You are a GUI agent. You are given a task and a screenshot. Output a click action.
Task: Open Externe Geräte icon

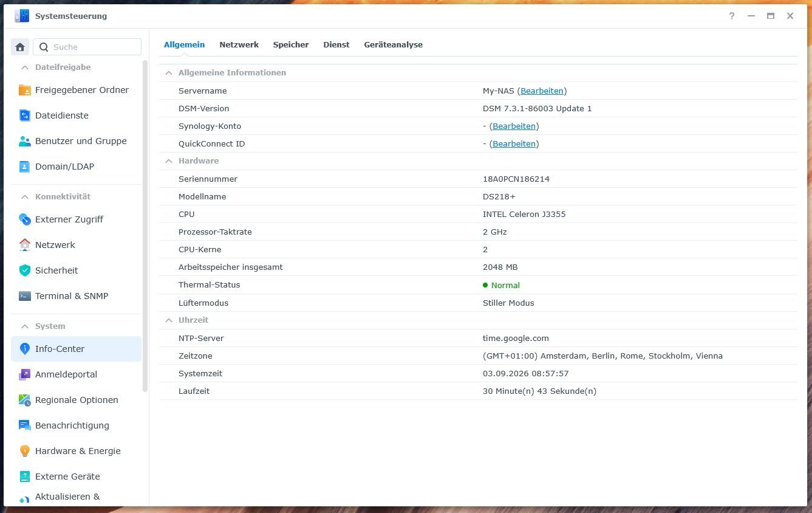click(x=25, y=477)
